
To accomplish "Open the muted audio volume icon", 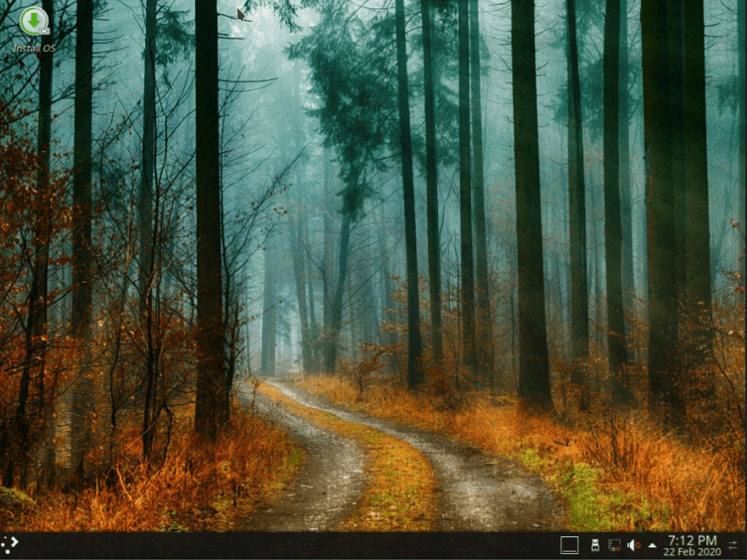I will pos(633,546).
